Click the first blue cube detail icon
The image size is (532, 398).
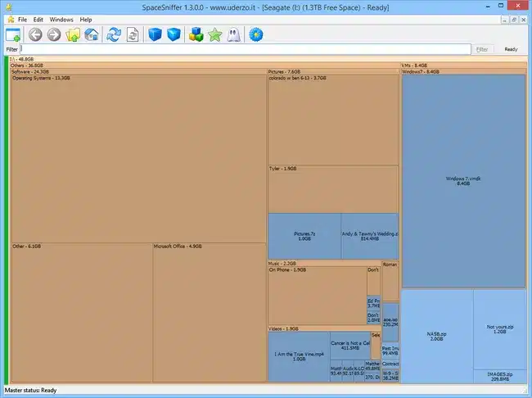coord(155,34)
